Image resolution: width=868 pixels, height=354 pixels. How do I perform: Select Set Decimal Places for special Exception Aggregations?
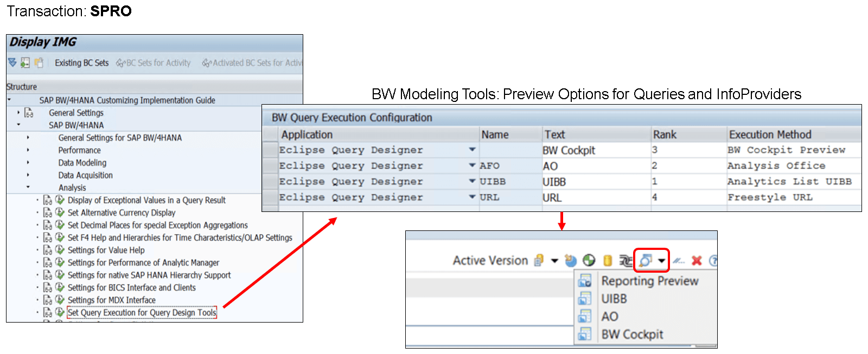[x=158, y=225]
